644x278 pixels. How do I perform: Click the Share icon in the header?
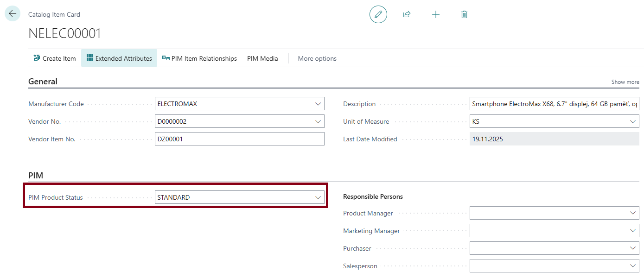click(407, 14)
